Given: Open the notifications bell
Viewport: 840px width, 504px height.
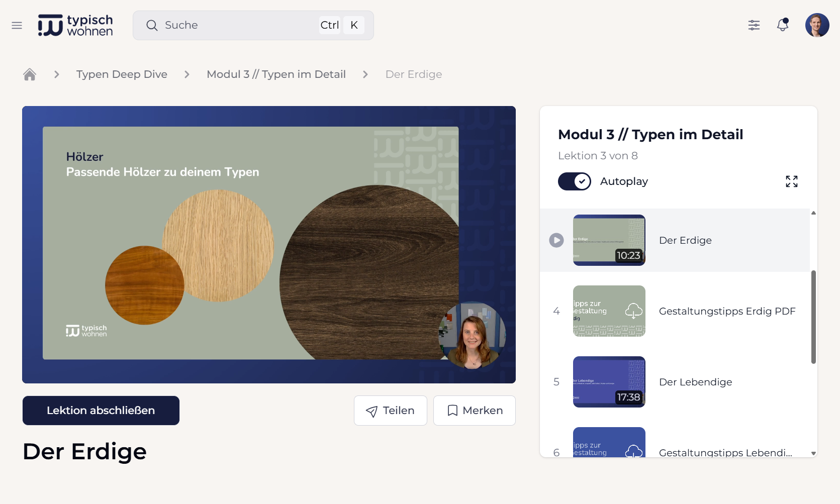Looking at the screenshot, I should pyautogui.click(x=782, y=25).
